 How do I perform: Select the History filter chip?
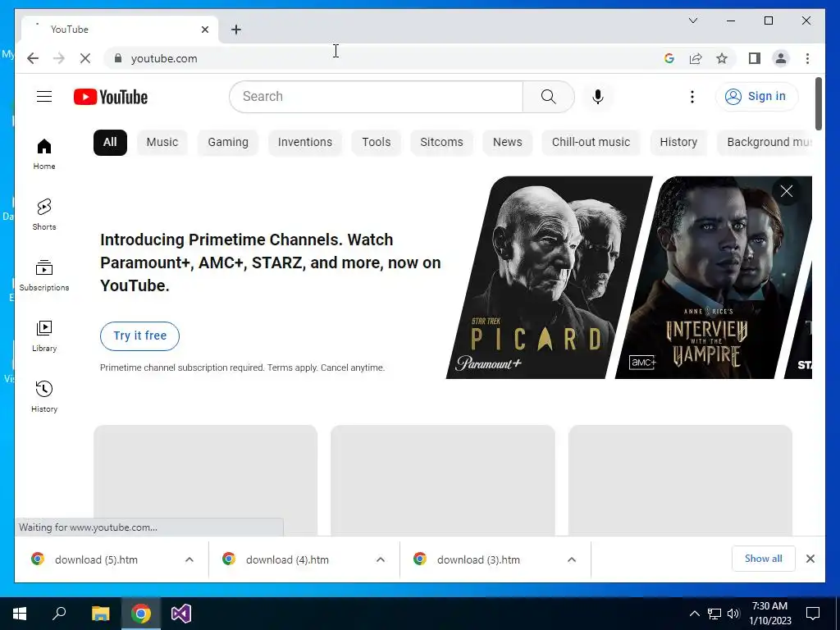pyautogui.click(x=678, y=143)
